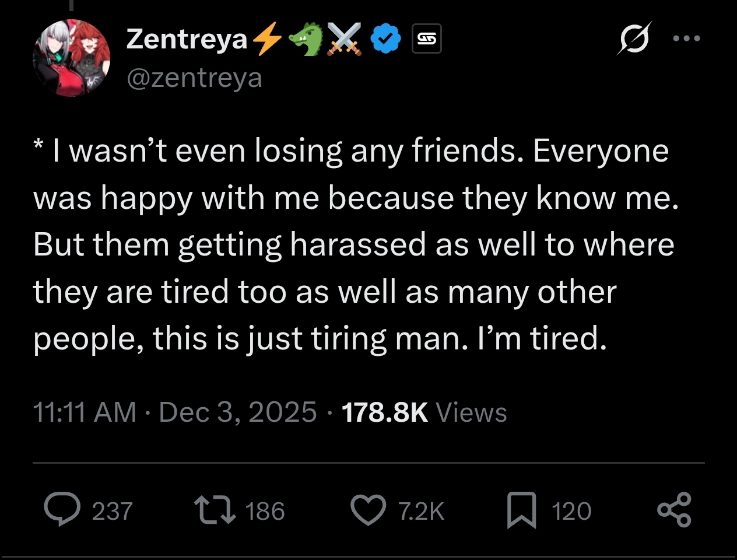Screen dimensions: 737x560
Task: Click the 186 reposts count
Action: pos(265,512)
